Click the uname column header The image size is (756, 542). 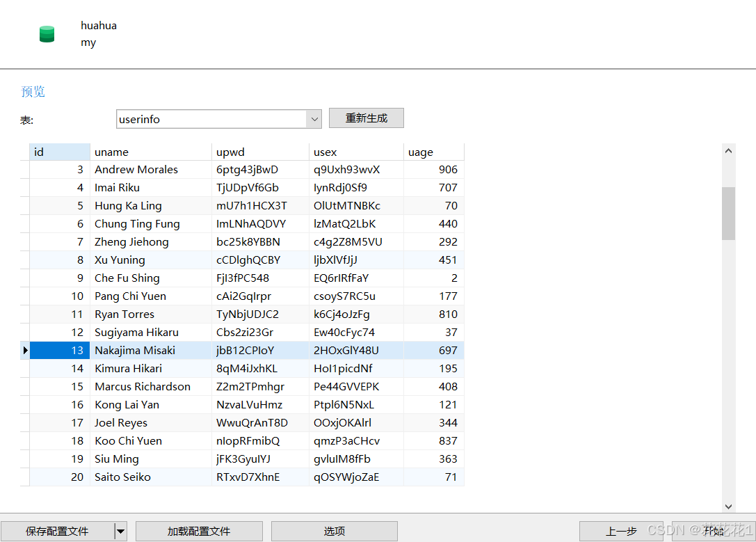click(151, 152)
